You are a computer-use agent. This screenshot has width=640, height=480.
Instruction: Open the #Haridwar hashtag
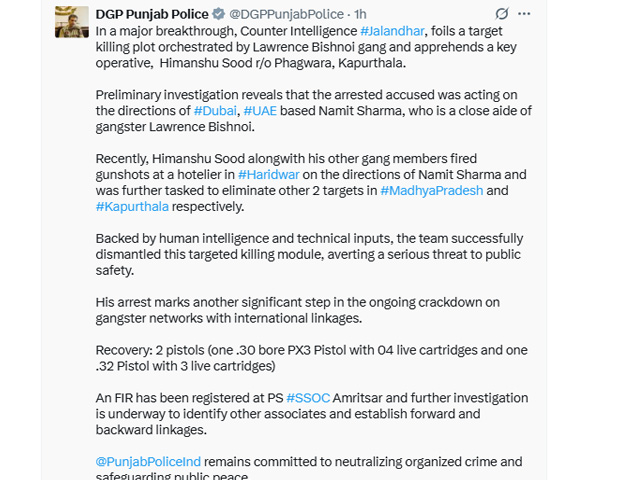point(269,175)
